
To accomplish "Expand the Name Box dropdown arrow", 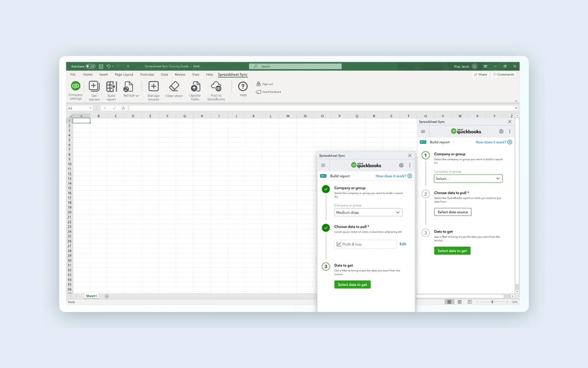I will (x=91, y=108).
